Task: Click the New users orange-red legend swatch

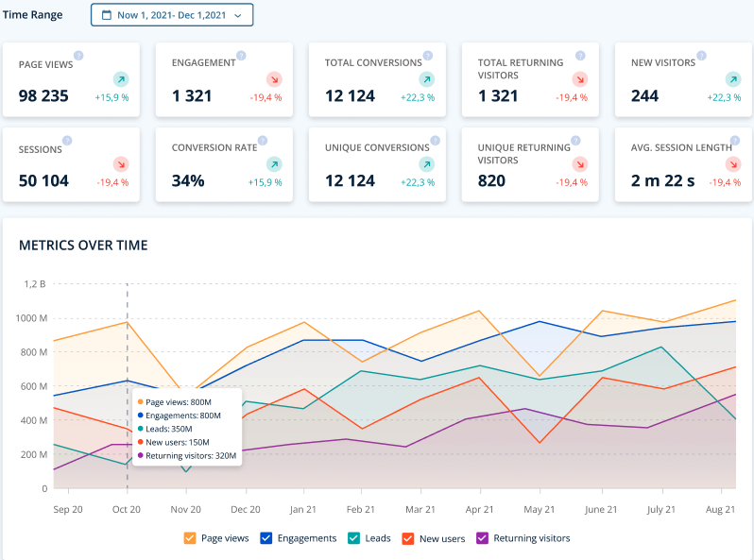Action: click(408, 538)
